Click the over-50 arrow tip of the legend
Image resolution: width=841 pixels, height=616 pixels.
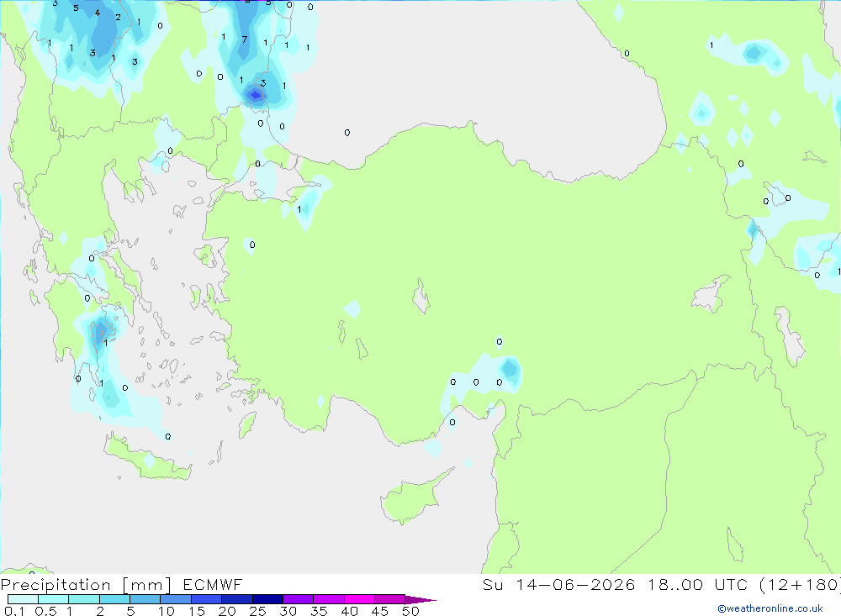pyautogui.click(x=420, y=600)
